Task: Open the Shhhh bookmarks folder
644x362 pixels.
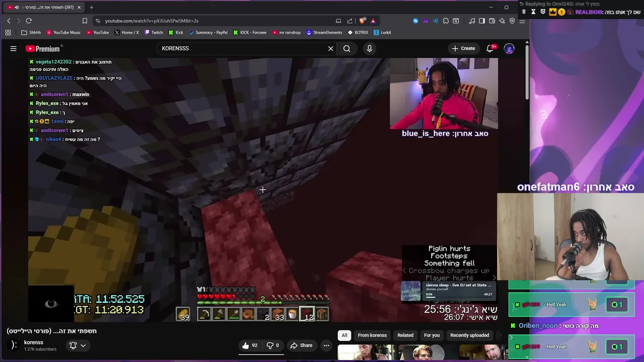Action: pyautogui.click(x=31, y=33)
